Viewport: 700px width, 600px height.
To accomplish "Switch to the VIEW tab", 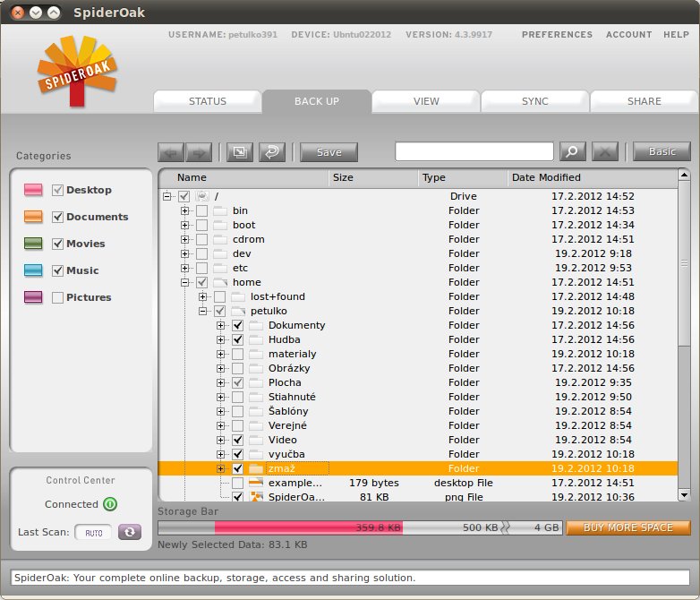I will 426,101.
